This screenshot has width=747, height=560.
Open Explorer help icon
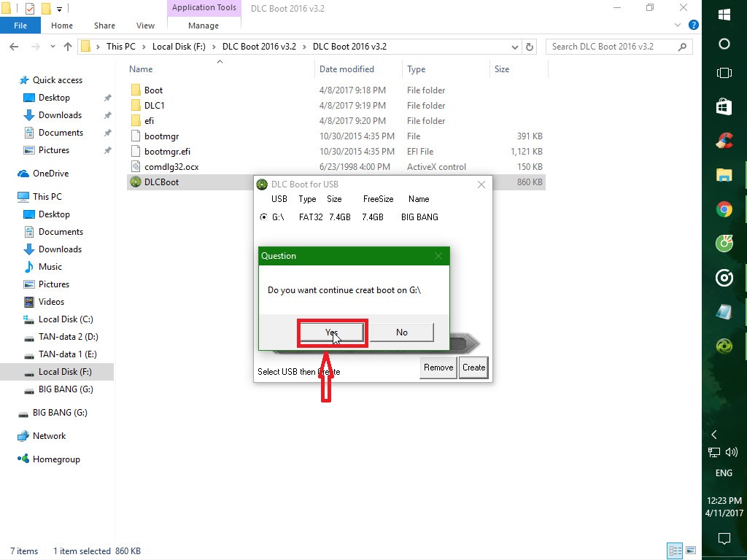[694, 26]
